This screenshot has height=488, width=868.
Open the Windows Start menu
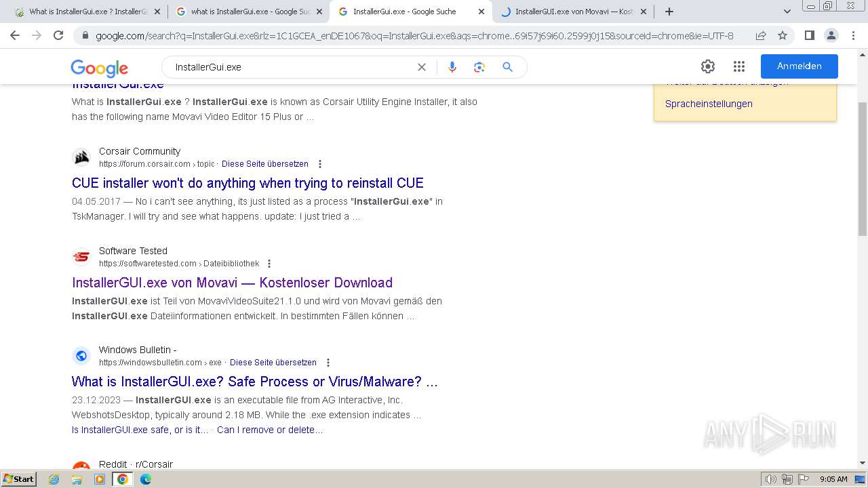coord(19,479)
